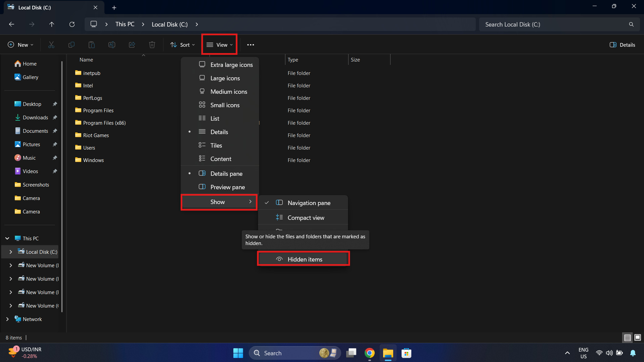The image size is (644, 362).
Task: Open the New dropdown
Action: tap(20, 44)
